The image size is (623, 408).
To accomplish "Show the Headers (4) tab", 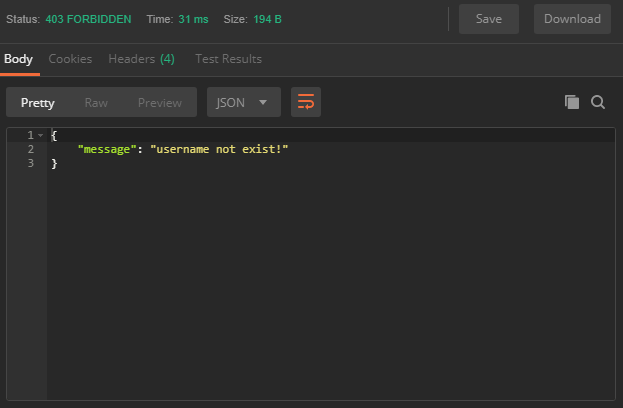I will point(141,59).
